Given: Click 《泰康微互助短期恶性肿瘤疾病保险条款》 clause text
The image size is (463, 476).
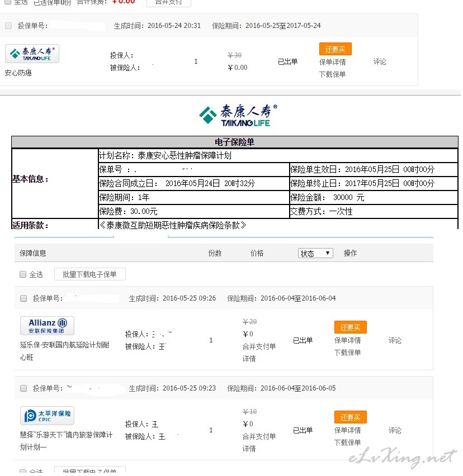Looking at the screenshot, I should click(x=173, y=225).
